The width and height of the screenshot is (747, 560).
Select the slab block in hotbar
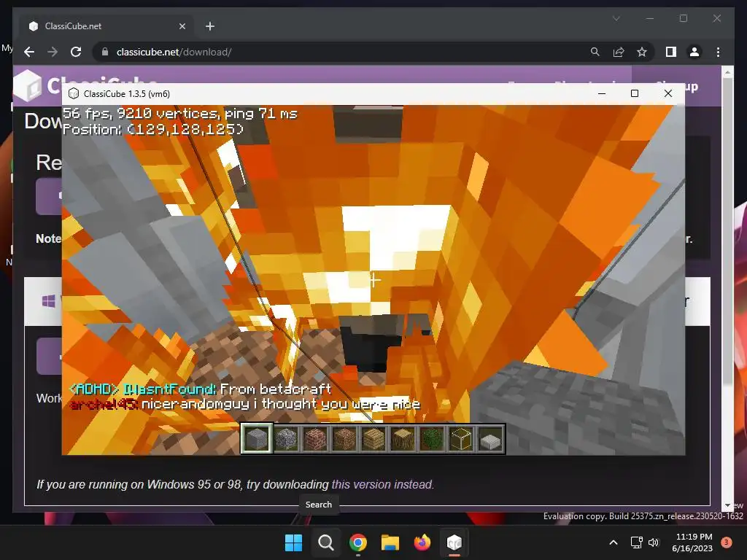(x=490, y=438)
